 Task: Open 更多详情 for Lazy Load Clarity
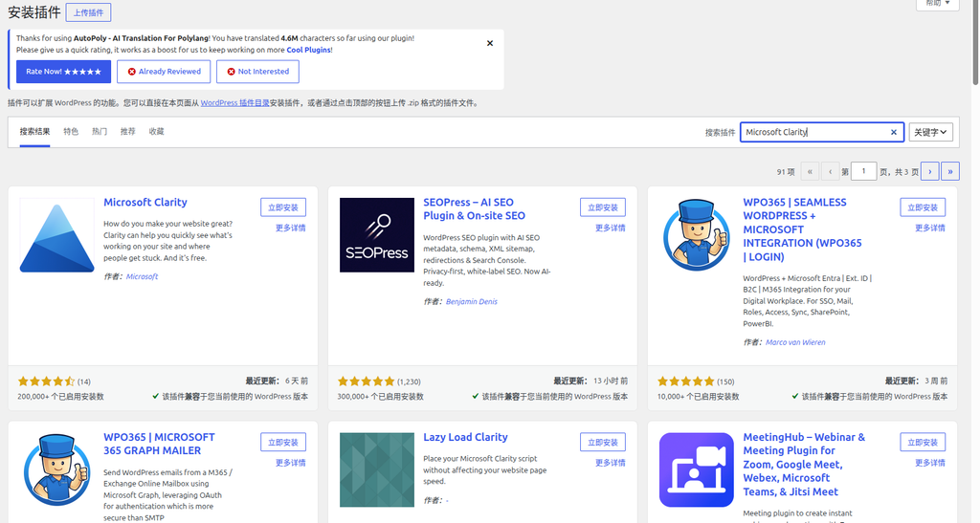pyautogui.click(x=610, y=463)
